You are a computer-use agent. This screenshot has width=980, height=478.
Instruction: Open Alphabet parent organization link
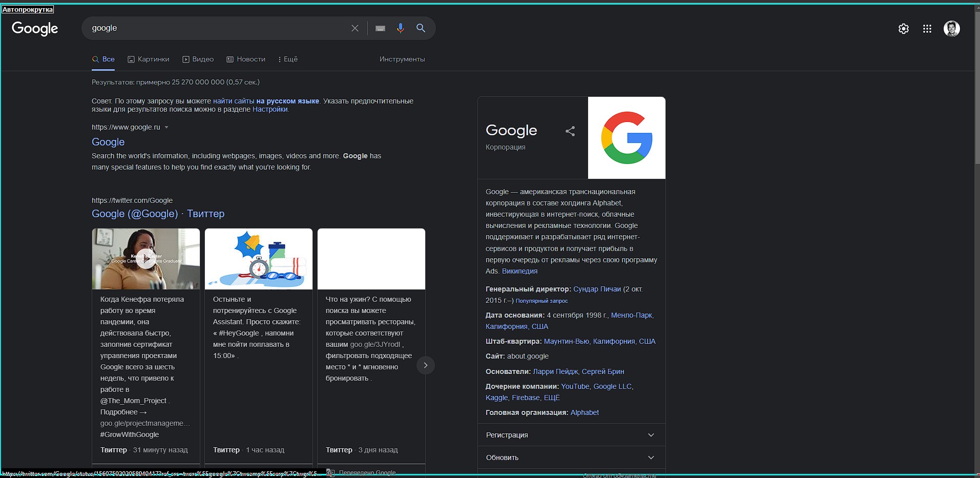point(585,412)
